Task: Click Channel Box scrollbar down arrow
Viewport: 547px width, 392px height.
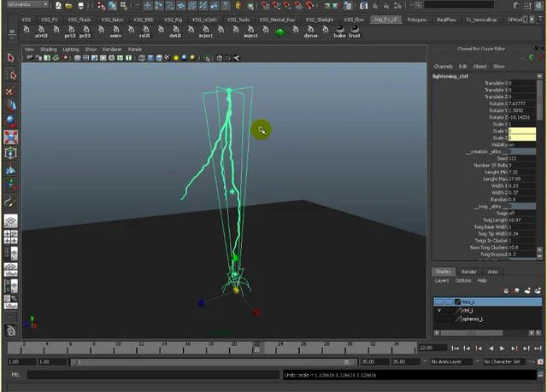Action: tap(539, 257)
